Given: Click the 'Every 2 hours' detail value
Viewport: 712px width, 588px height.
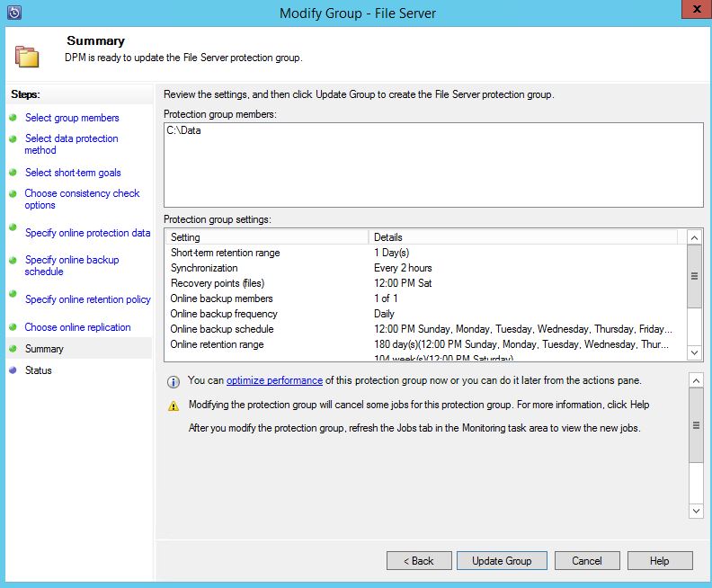Looking at the screenshot, I should pyautogui.click(x=403, y=268).
